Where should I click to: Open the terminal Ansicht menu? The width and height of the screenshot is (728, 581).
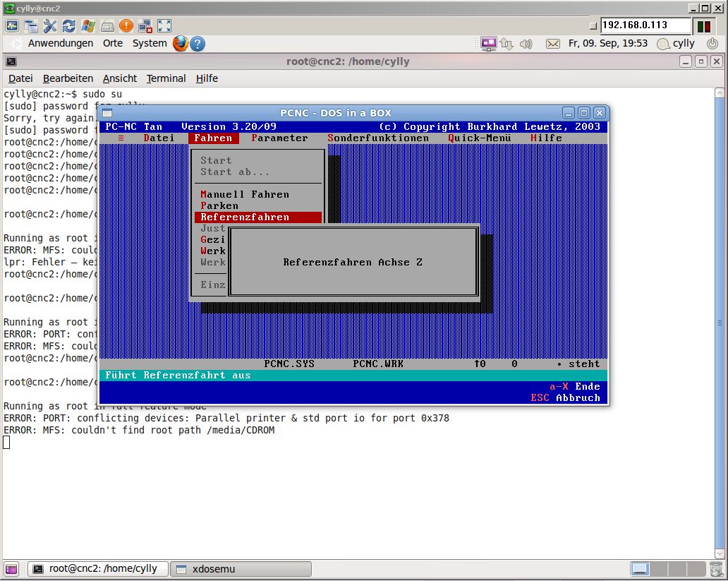(120, 78)
